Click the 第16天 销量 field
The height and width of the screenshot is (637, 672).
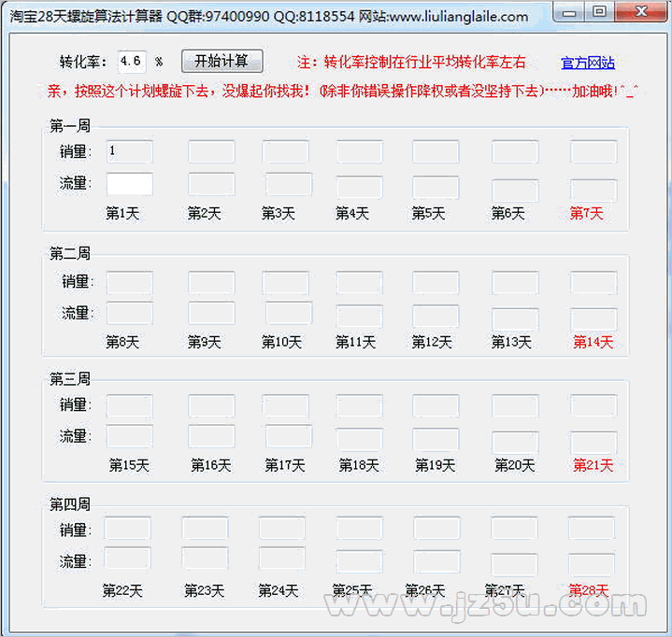[212, 406]
